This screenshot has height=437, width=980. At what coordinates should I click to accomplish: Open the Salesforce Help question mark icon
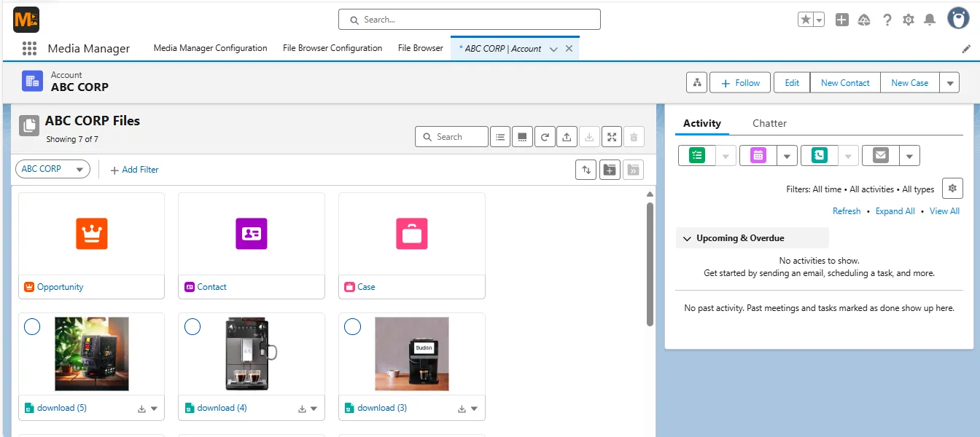(887, 20)
